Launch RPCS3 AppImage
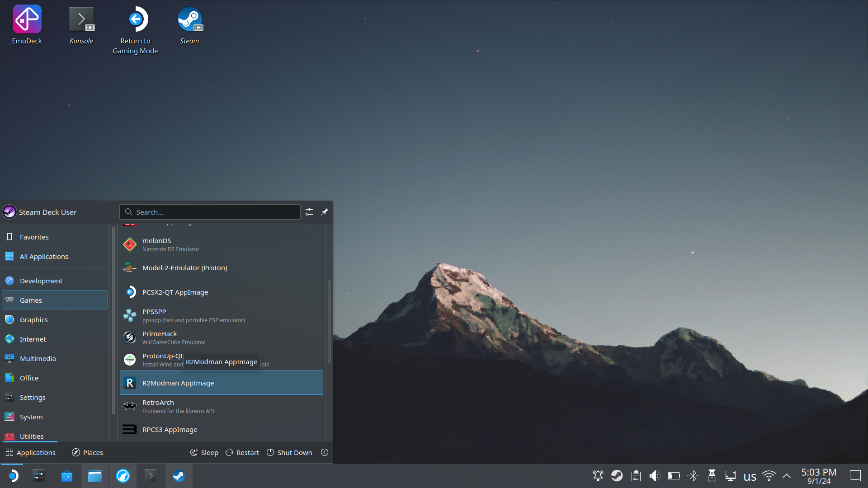This screenshot has height=488, width=868. click(222, 429)
